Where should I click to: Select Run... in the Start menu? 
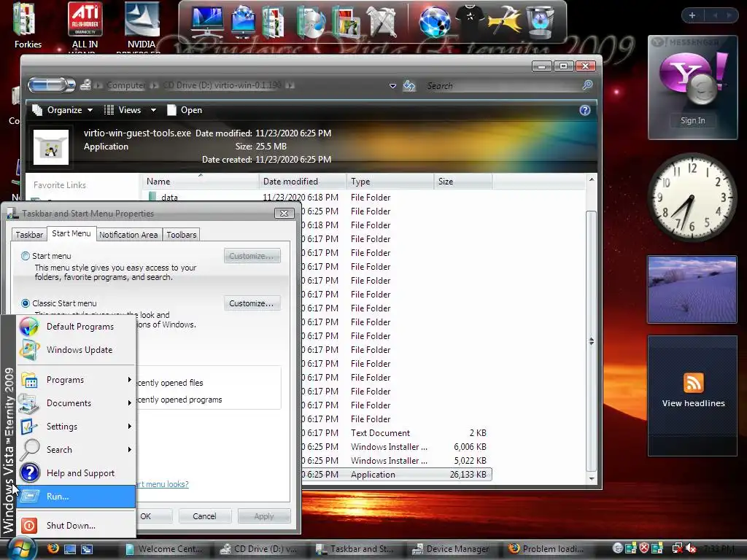[76, 496]
